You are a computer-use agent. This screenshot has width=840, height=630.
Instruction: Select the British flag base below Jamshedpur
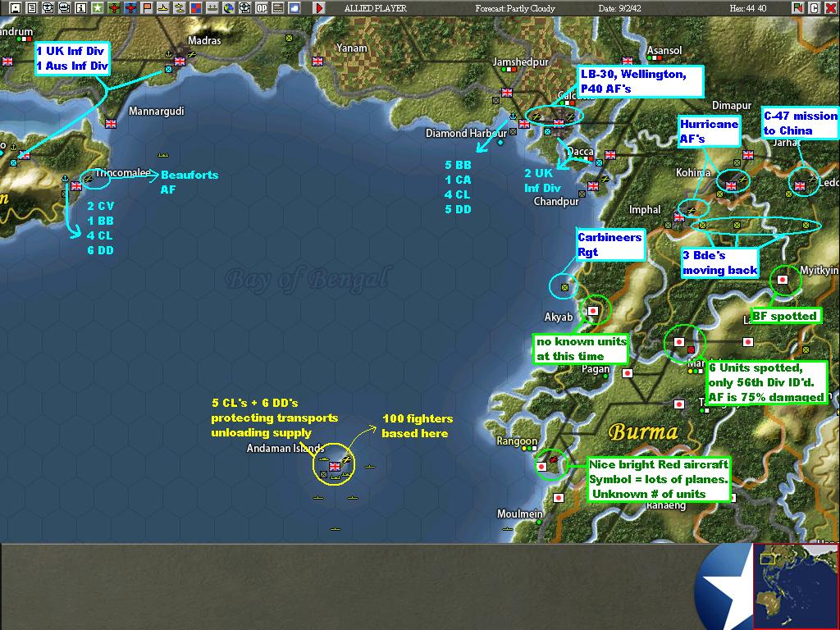[x=507, y=93]
